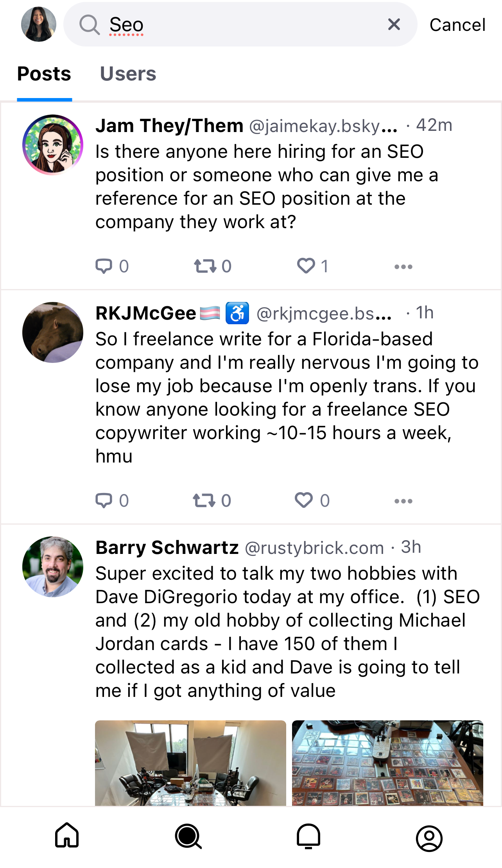The height and width of the screenshot is (868, 502).
Task: Repost RKJMcGee's post
Action: click(212, 501)
